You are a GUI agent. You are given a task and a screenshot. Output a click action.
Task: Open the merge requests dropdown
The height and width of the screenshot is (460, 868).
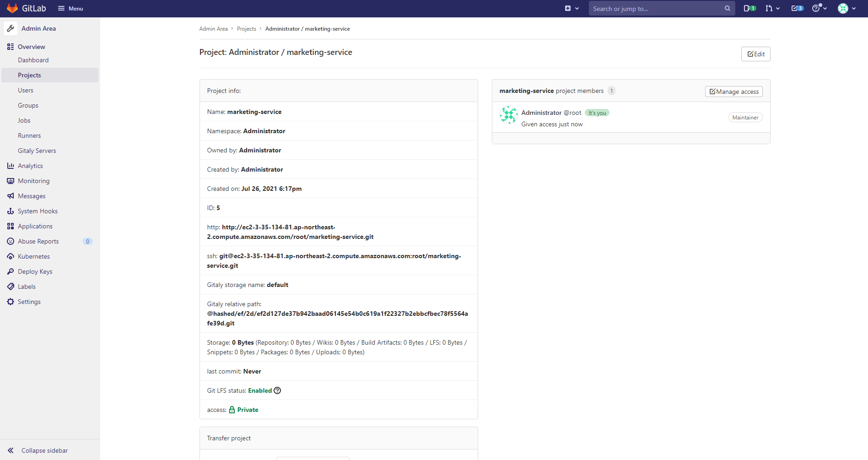pyautogui.click(x=772, y=8)
